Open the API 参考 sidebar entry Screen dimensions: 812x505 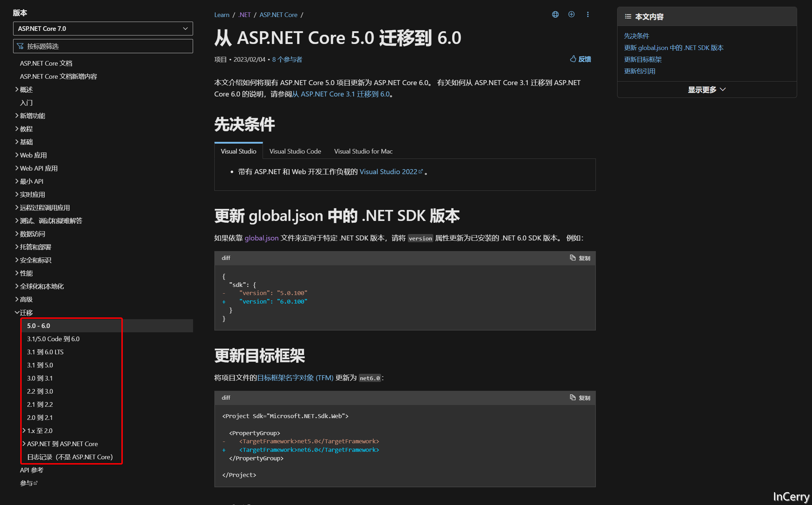pyautogui.click(x=32, y=470)
